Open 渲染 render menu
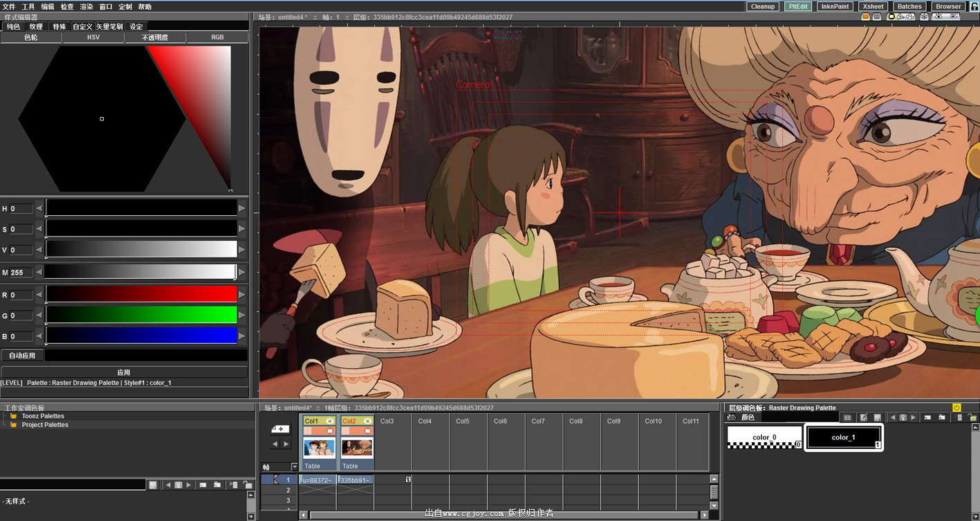Viewport: 980px width, 521px height. tap(86, 6)
